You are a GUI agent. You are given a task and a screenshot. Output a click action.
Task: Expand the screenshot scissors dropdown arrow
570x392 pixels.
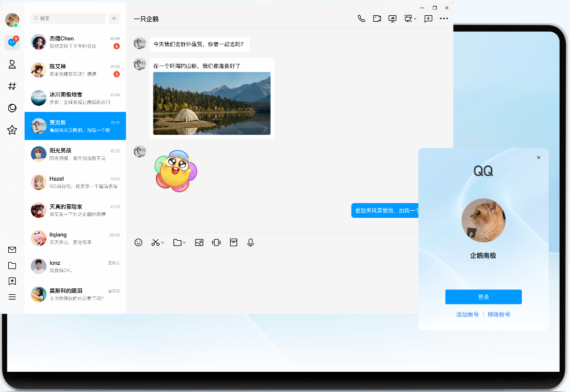point(163,243)
